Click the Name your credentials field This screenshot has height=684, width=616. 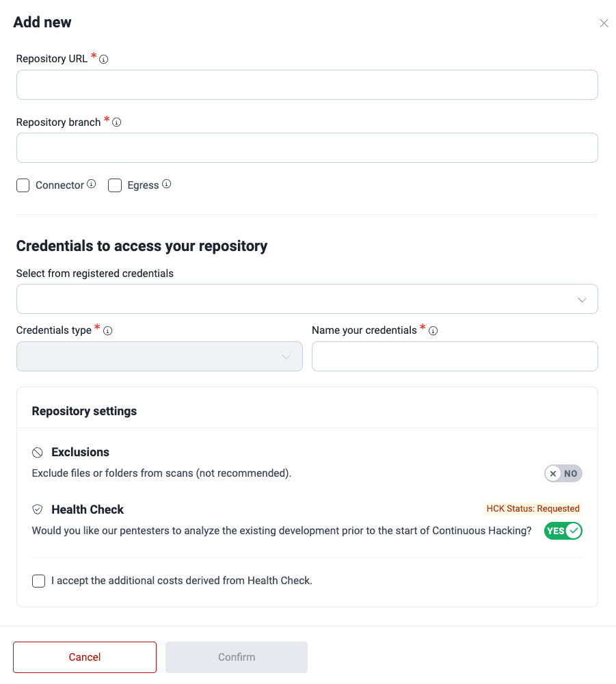[454, 356]
